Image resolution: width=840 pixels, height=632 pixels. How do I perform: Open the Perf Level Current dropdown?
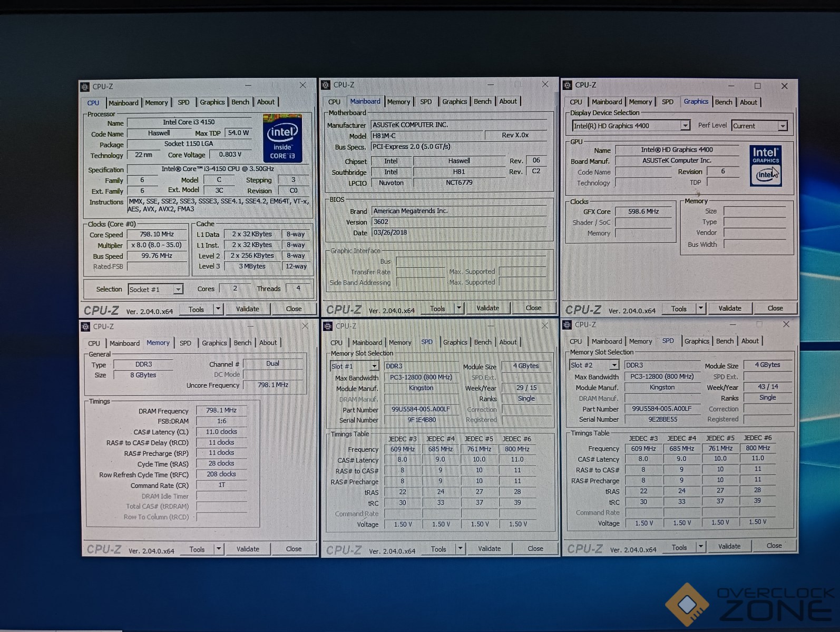[x=783, y=126]
